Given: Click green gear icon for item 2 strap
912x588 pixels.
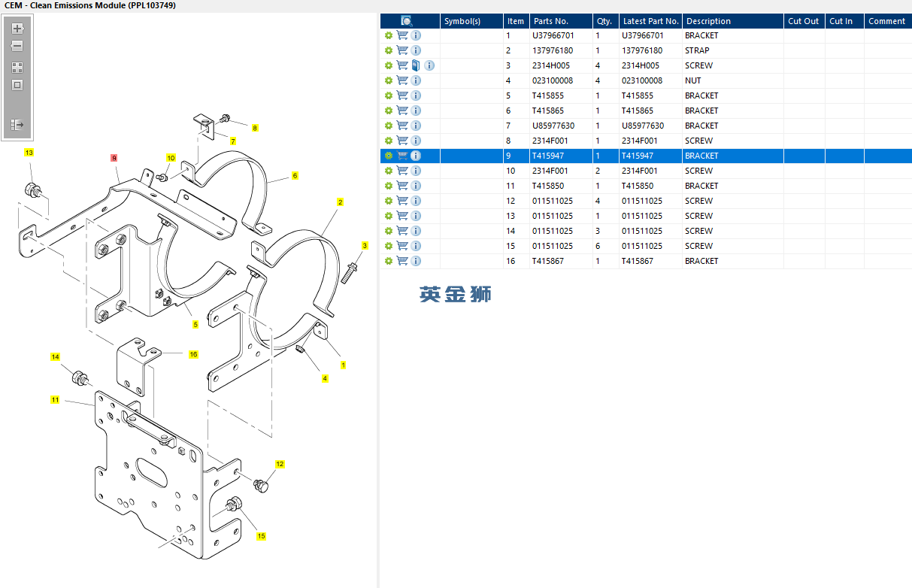Looking at the screenshot, I should [x=389, y=50].
